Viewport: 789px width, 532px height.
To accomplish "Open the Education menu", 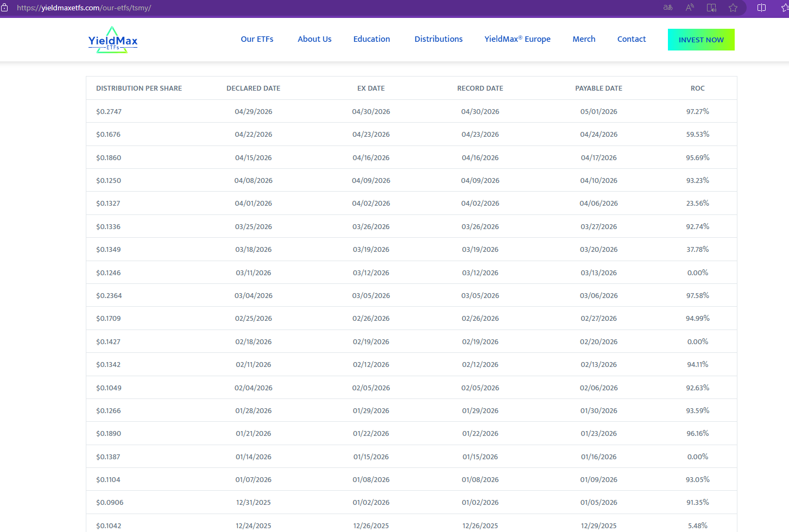I will (371, 39).
